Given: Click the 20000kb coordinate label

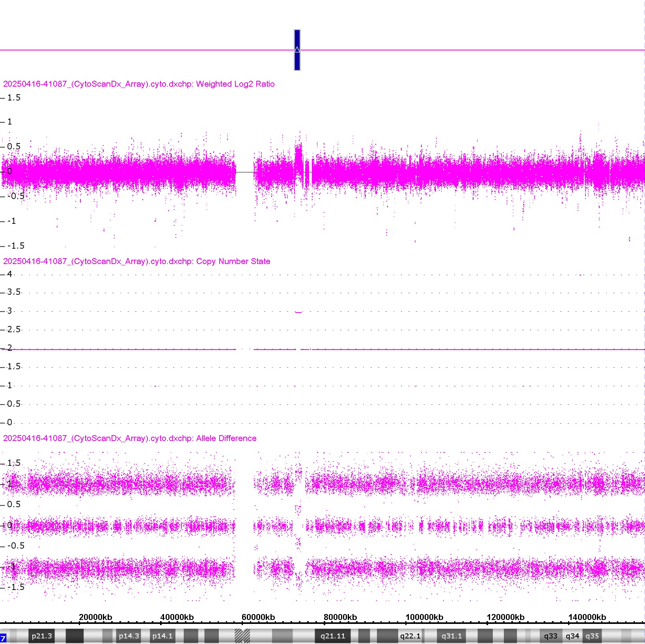Looking at the screenshot, I should [x=95, y=617].
